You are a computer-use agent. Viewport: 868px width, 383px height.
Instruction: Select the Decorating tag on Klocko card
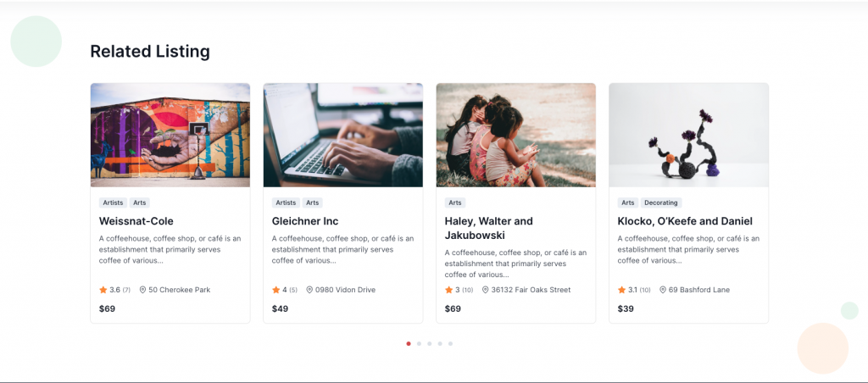pos(661,203)
